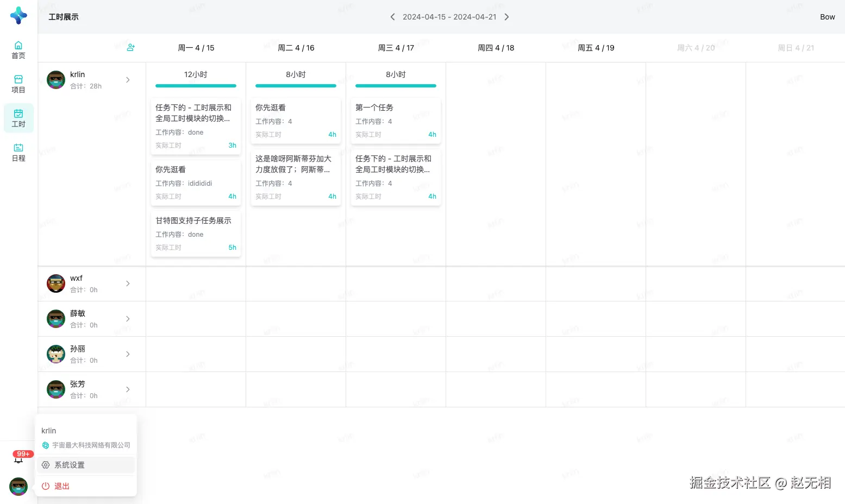Expand 张芳 row chevron

(x=128, y=389)
